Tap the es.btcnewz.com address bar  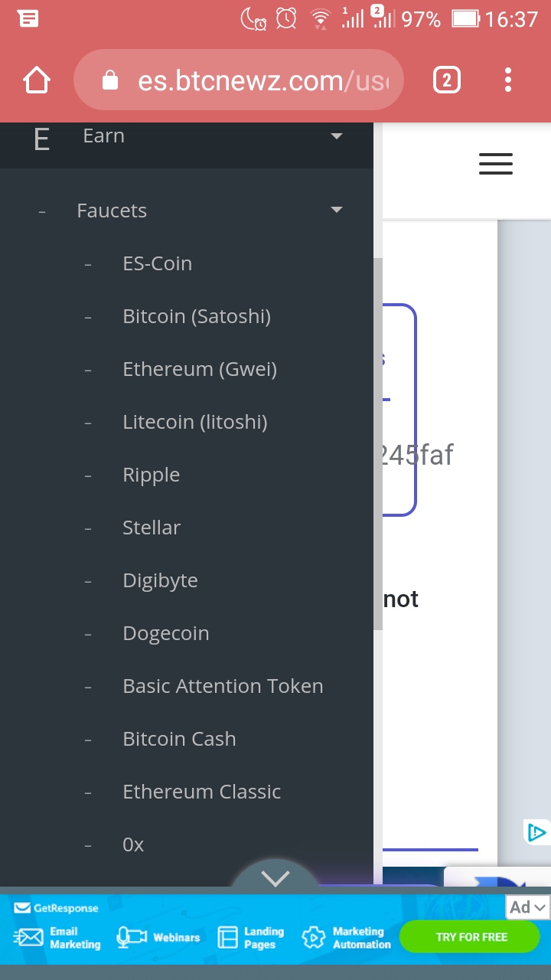[x=260, y=80]
